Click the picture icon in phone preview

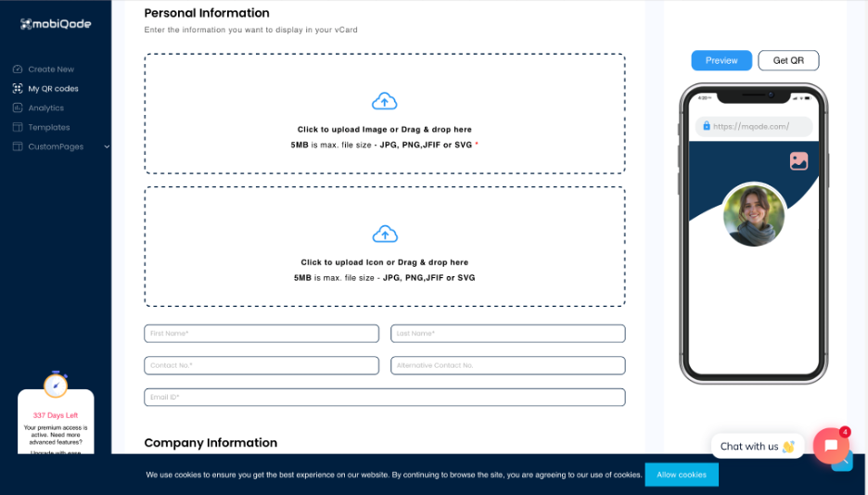tap(798, 161)
